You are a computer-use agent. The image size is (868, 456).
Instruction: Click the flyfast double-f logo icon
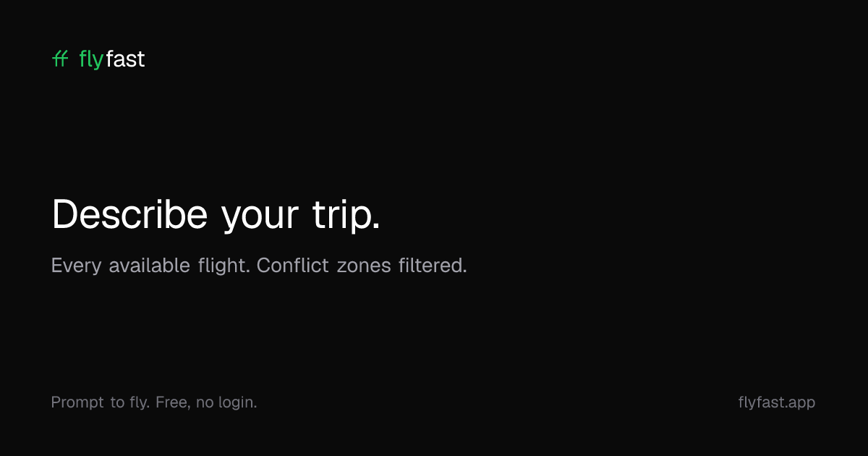click(60, 59)
